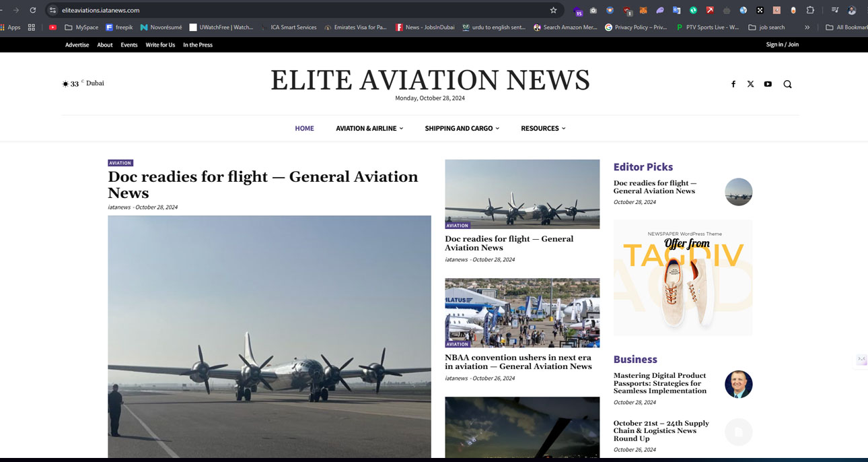The image size is (868, 462).
Task: Open the site's Facebook page icon
Action: pos(733,84)
